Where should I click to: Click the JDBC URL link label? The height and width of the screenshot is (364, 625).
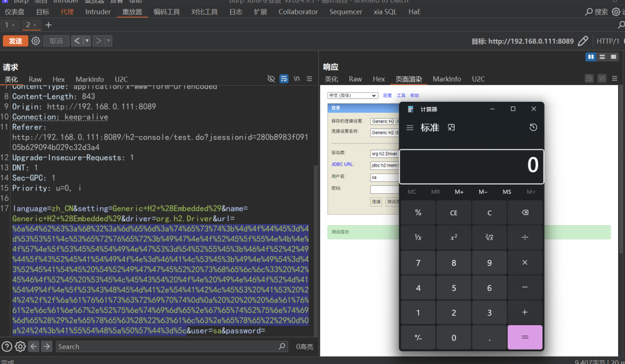(x=343, y=164)
